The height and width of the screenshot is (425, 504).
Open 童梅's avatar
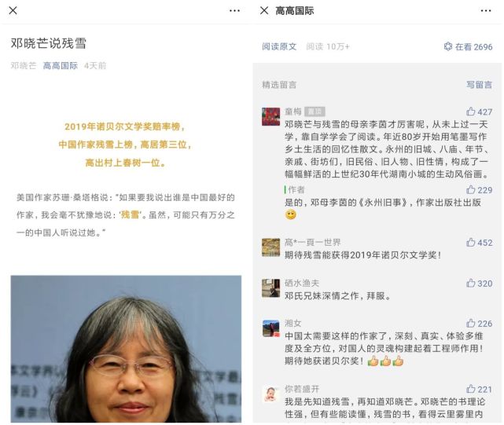[270, 116]
